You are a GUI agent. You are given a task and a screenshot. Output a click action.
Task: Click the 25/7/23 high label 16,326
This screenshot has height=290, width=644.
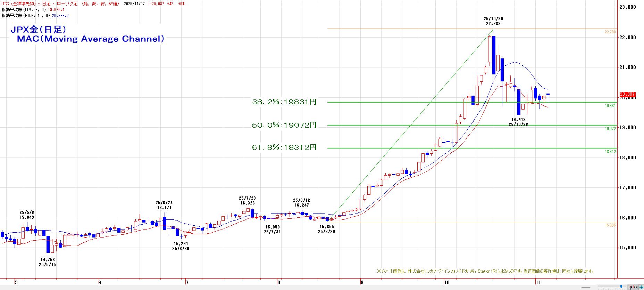click(x=248, y=201)
